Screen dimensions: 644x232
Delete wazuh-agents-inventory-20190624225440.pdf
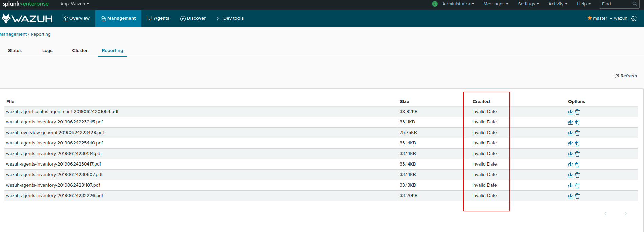577,143
